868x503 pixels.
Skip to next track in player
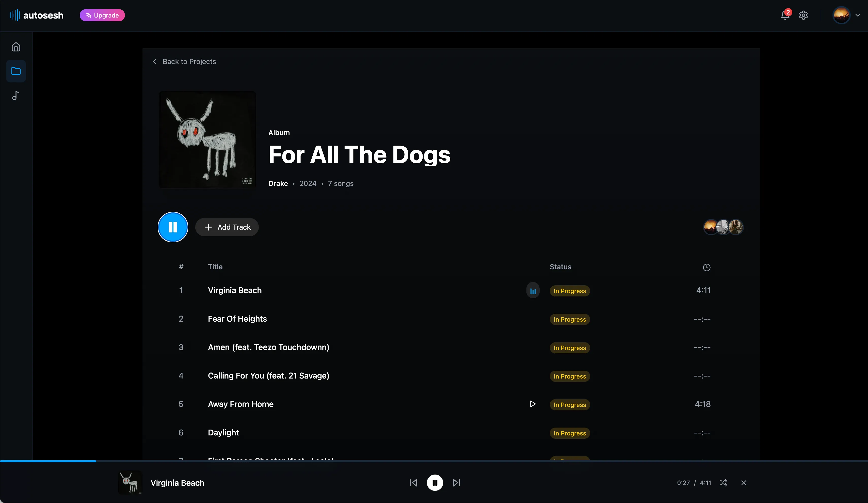[x=456, y=483]
